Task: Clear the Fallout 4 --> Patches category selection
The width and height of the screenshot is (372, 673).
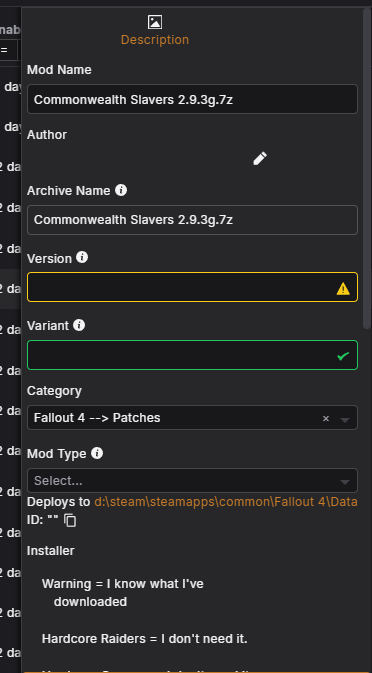Action: tap(326, 418)
